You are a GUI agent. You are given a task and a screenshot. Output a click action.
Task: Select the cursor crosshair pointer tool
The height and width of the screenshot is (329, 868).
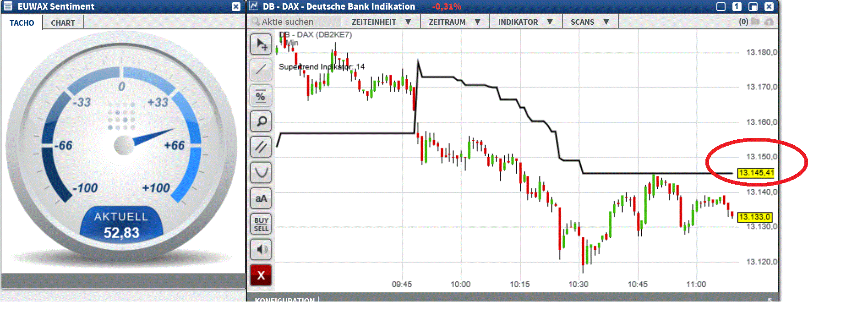261,44
